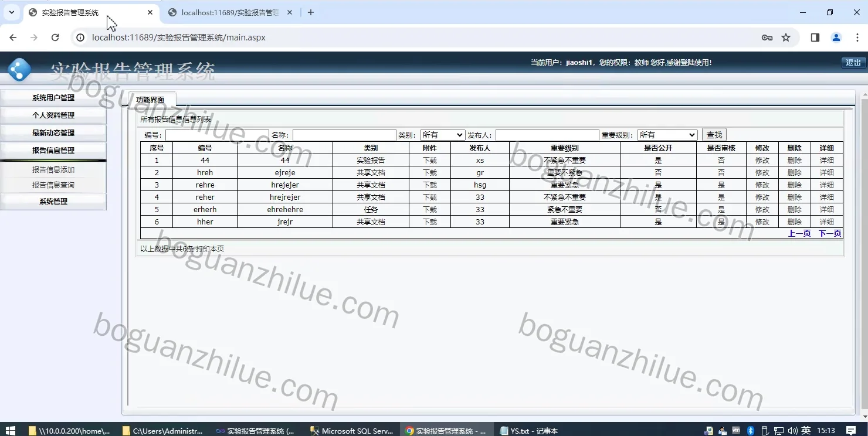Click 删除 for row rehre
This screenshot has width=868, height=436.
coord(795,185)
